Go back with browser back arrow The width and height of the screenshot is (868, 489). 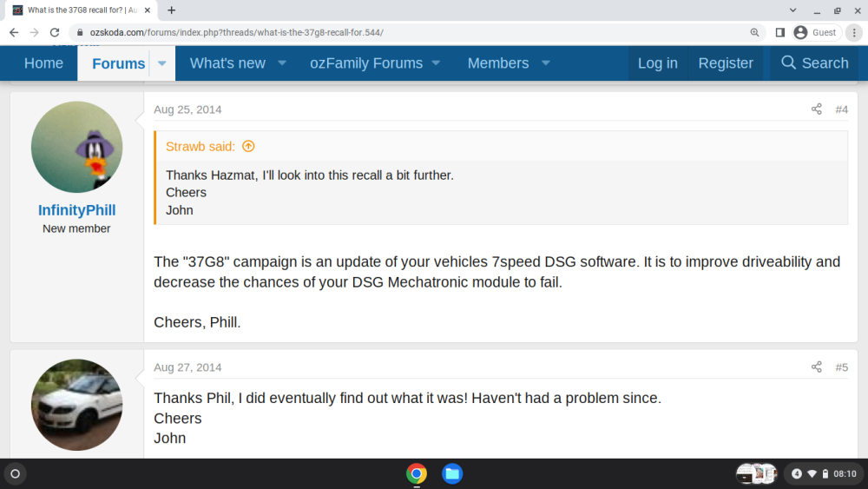[14, 33]
